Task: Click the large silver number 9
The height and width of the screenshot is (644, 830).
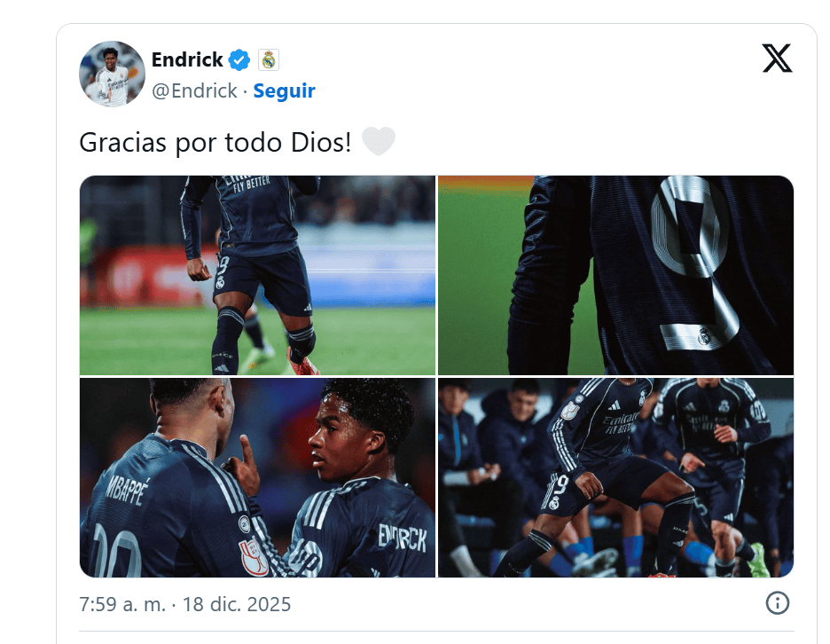Action: pyautogui.click(x=694, y=263)
